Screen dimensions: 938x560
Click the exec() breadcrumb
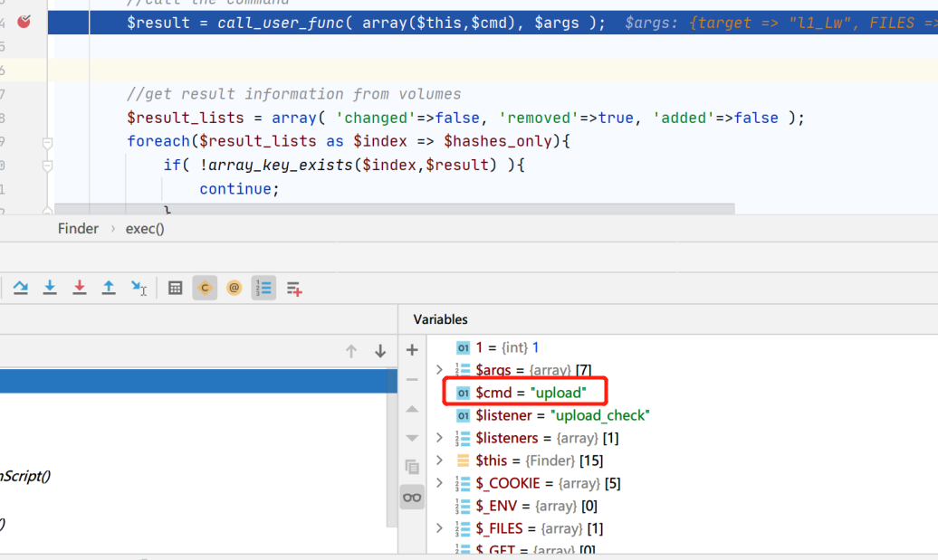coord(145,229)
